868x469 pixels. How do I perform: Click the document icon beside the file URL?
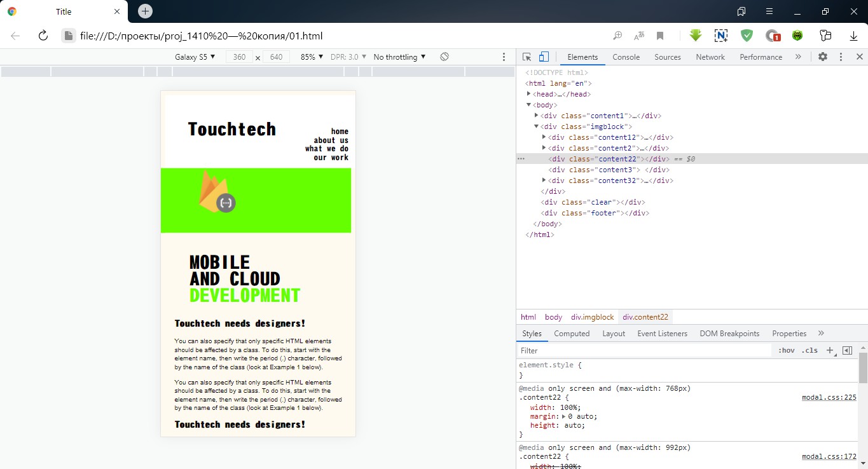pyautogui.click(x=68, y=36)
